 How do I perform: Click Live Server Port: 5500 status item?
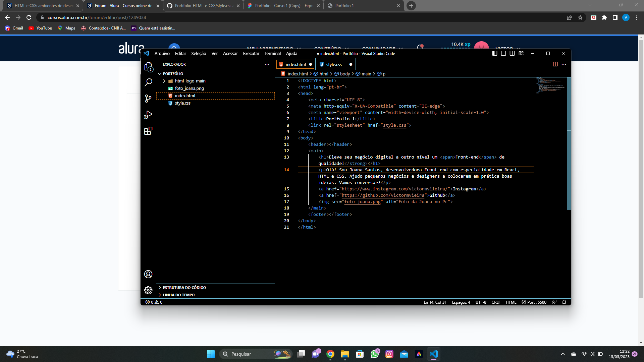click(534, 302)
